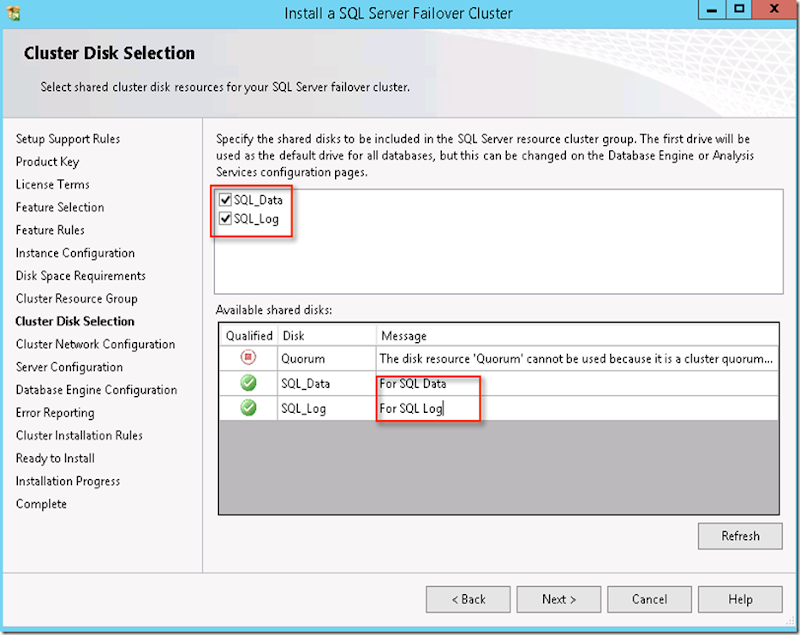Select Feature Selection step
The height and width of the screenshot is (635, 800).
pos(60,207)
